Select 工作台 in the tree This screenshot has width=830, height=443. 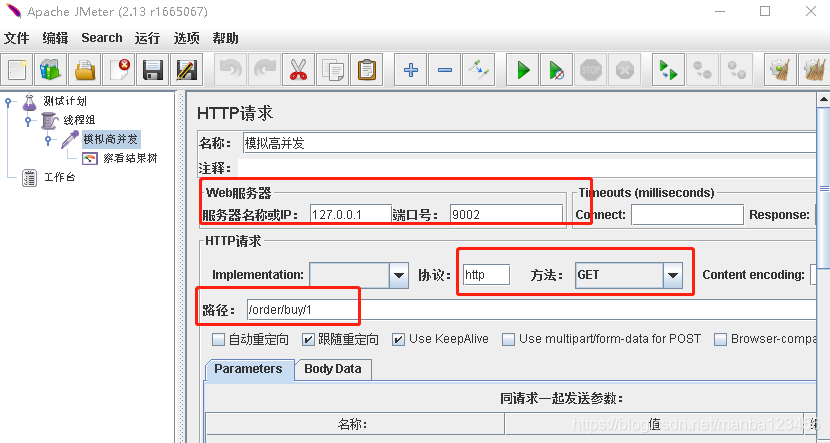coord(59,177)
